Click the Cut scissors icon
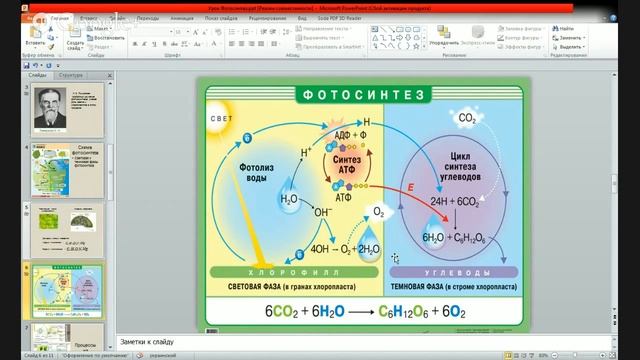640x360 pixels. [x=51, y=29]
